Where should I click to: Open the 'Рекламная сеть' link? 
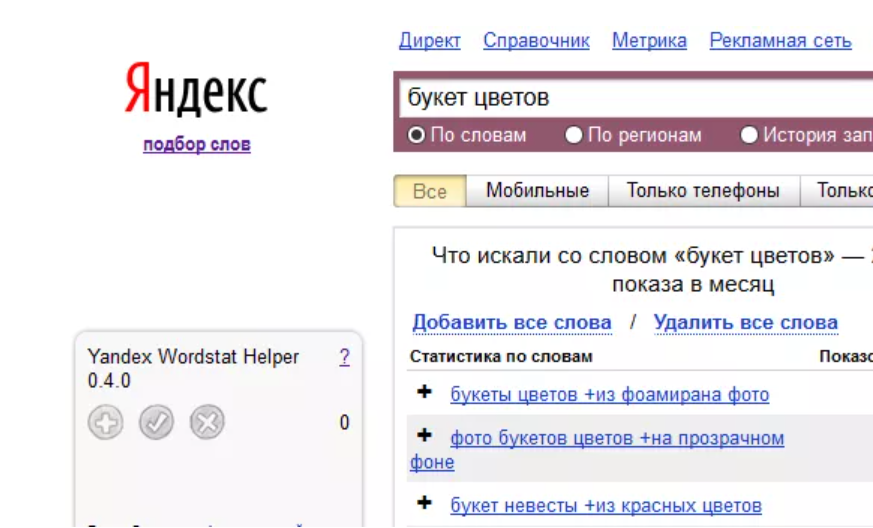pos(781,41)
